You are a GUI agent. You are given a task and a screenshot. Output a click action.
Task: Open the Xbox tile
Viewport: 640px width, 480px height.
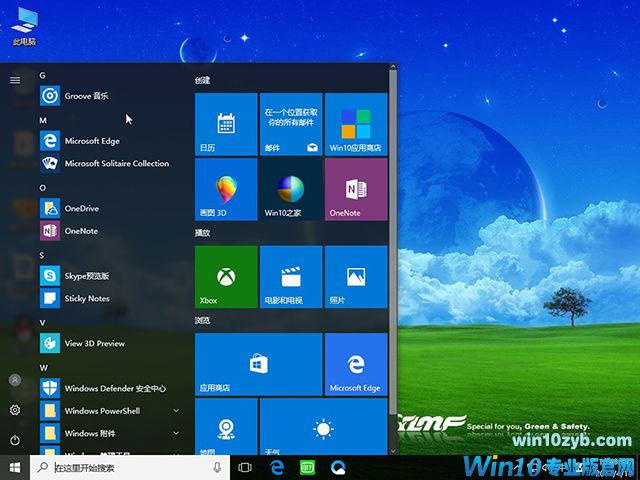click(225, 276)
